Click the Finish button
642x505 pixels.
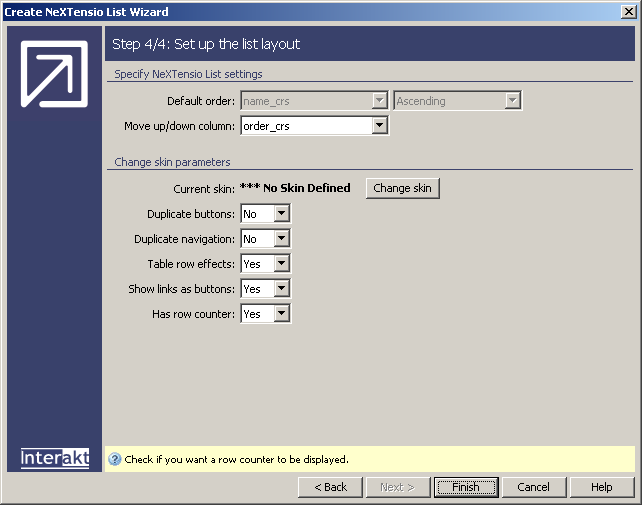pyautogui.click(x=466, y=487)
